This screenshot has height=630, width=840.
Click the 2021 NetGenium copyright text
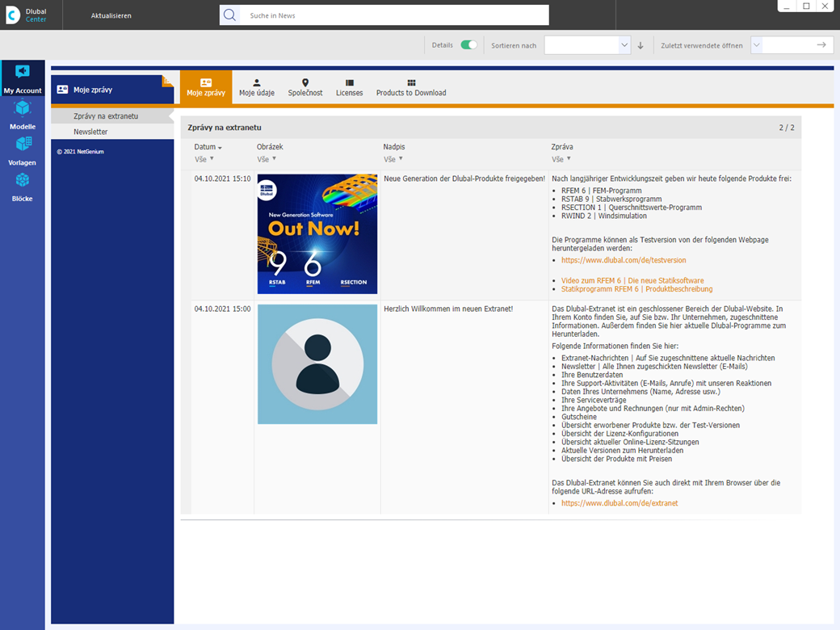point(80,152)
